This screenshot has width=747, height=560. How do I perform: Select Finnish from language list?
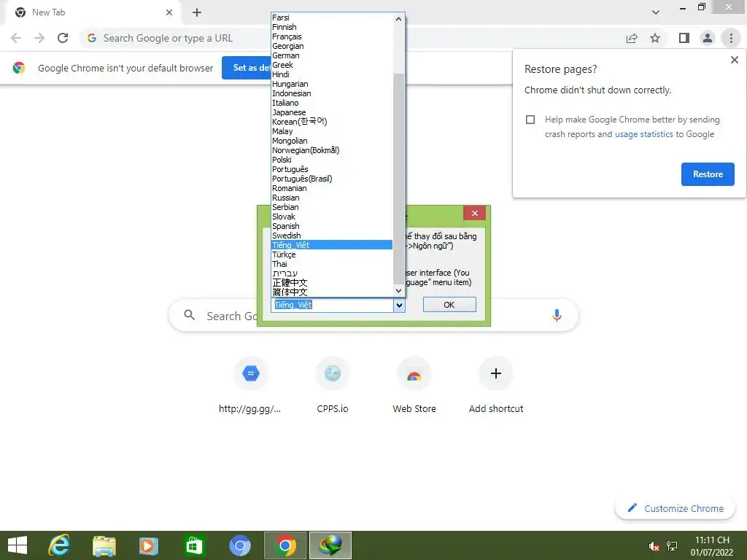click(x=332, y=27)
